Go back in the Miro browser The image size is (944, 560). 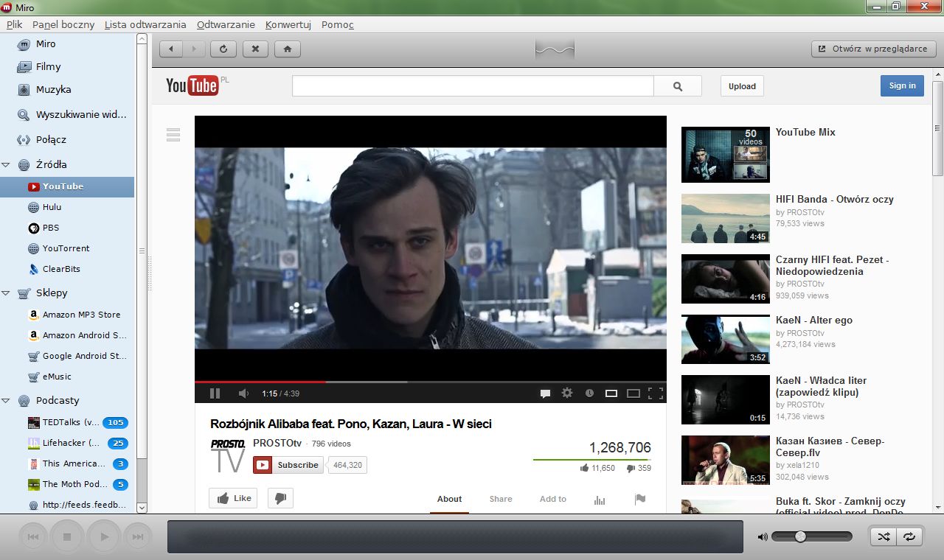pos(171,49)
